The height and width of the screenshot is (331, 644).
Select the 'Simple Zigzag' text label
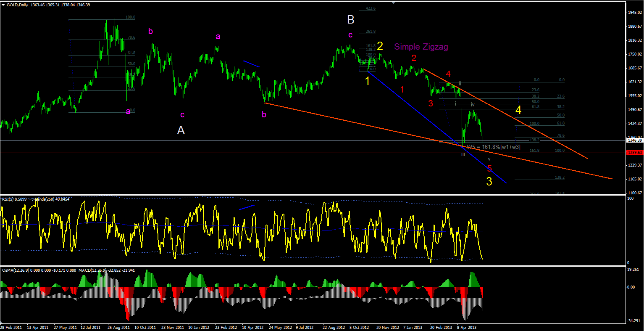point(421,47)
